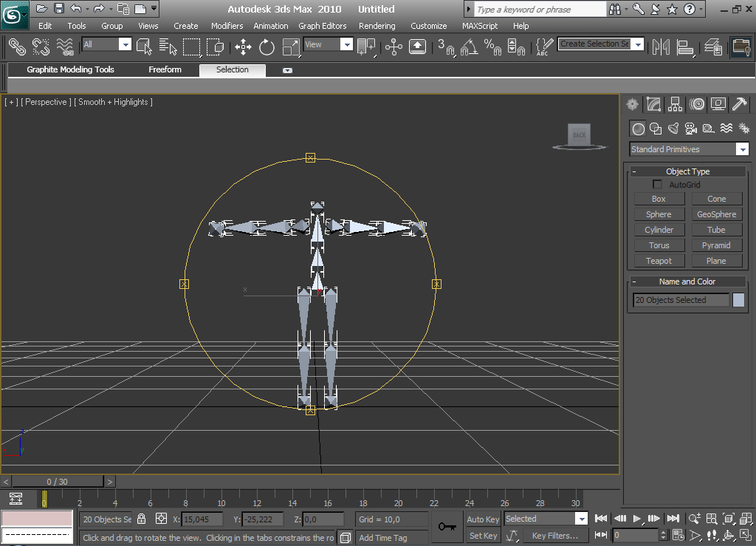Switch to Cameras creation category

[691, 129]
